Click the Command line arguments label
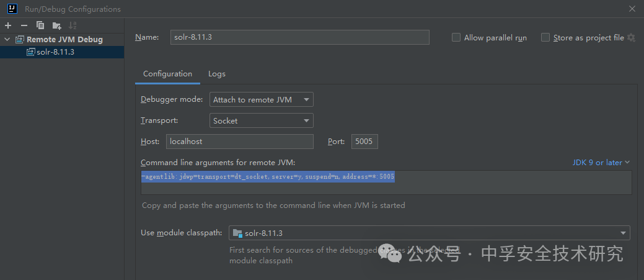Viewport: 644px width, 280px height. (218, 163)
